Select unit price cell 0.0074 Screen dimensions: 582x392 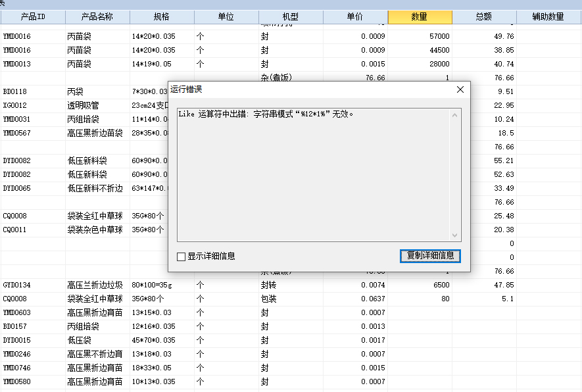[x=355, y=285]
